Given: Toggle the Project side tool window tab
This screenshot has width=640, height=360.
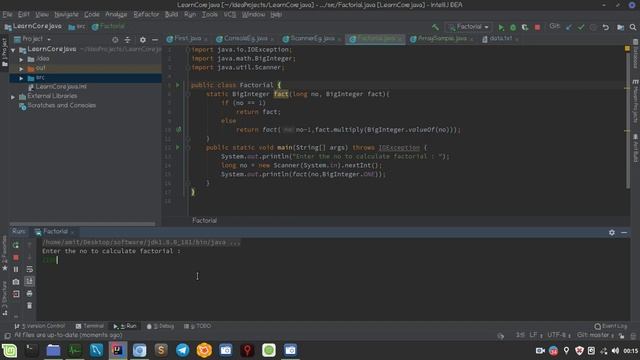Looking at the screenshot, I should click(4, 53).
